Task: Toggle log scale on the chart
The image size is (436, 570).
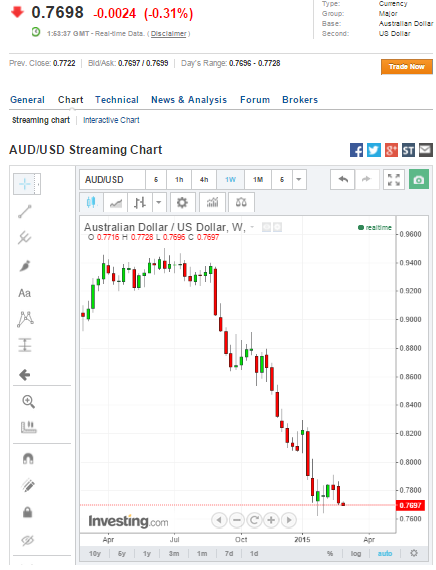Action: pyautogui.click(x=356, y=553)
